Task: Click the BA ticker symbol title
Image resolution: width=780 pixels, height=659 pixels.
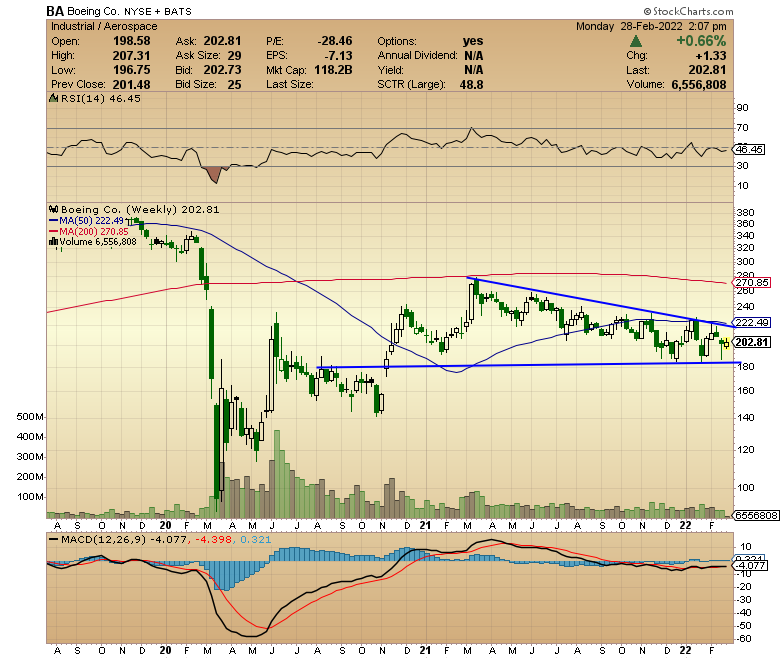Action: (x=55, y=11)
